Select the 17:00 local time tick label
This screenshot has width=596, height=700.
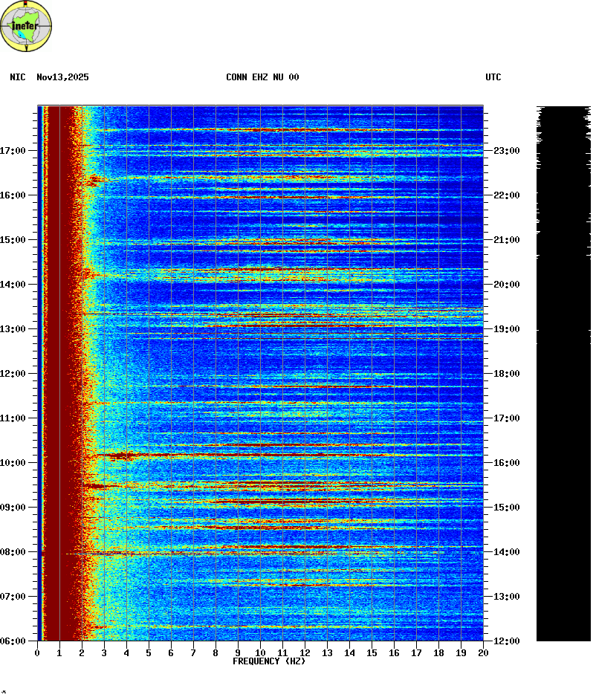(13, 151)
